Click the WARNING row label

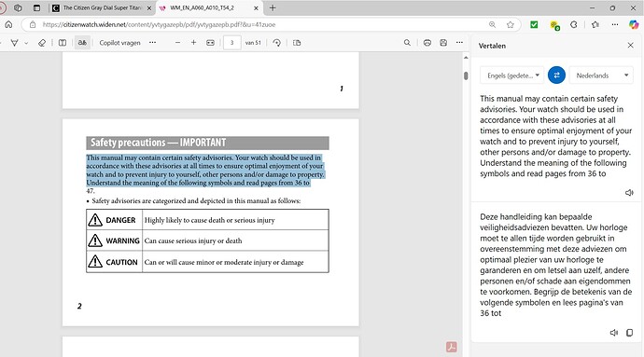pos(122,240)
